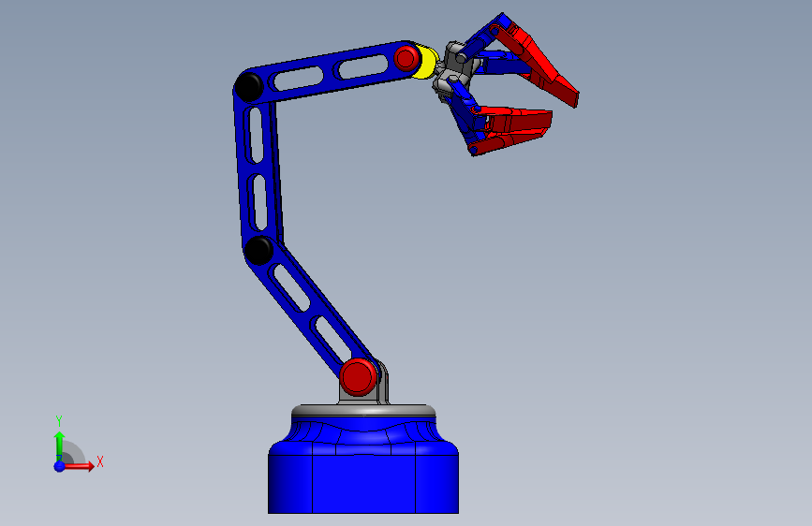Select the yellow wrist cylinder on the arm
Image resolution: width=812 pixels, height=526 pixels.
click(x=428, y=62)
